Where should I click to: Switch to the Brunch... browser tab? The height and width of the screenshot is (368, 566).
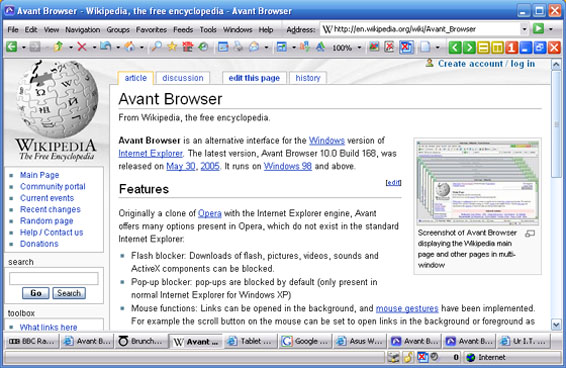pos(142,341)
